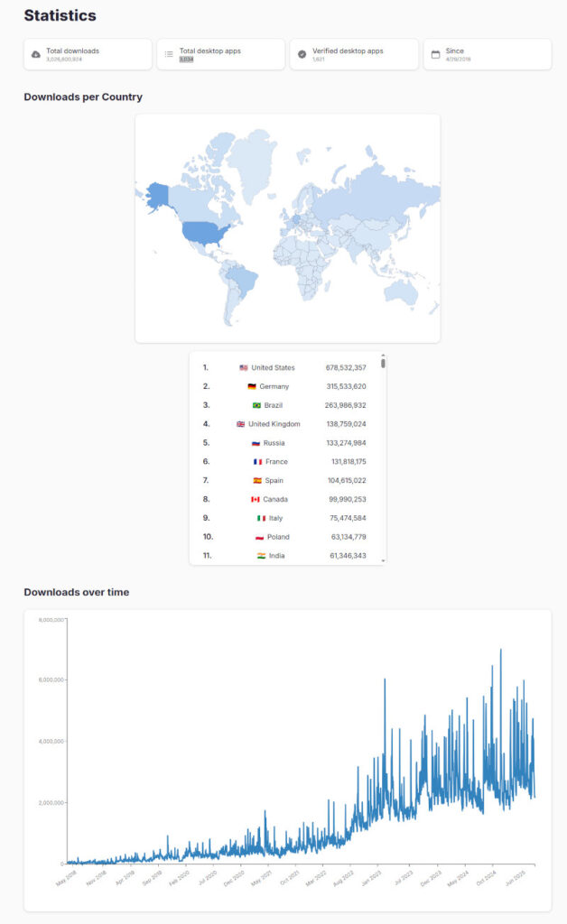Click the United Kingdom flag icon
Image resolution: width=567 pixels, height=924 pixels.
click(241, 424)
